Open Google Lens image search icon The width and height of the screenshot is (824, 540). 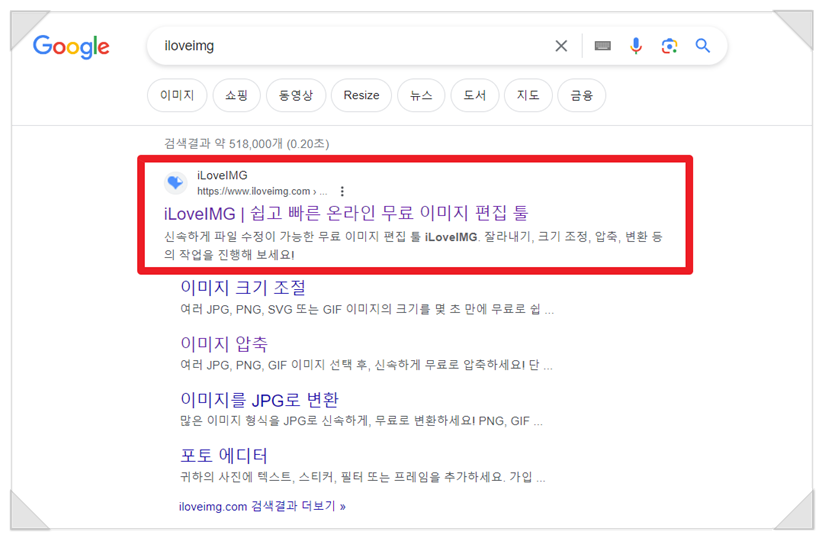[x=669, y=46]
